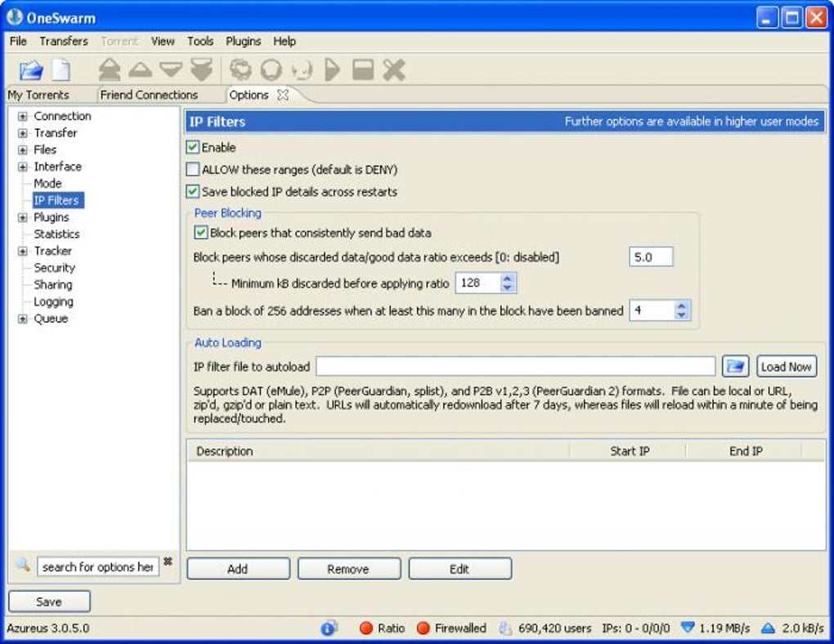Click the Description column header
The width and height of the screenshot is (834, 644).
[378, 451]
